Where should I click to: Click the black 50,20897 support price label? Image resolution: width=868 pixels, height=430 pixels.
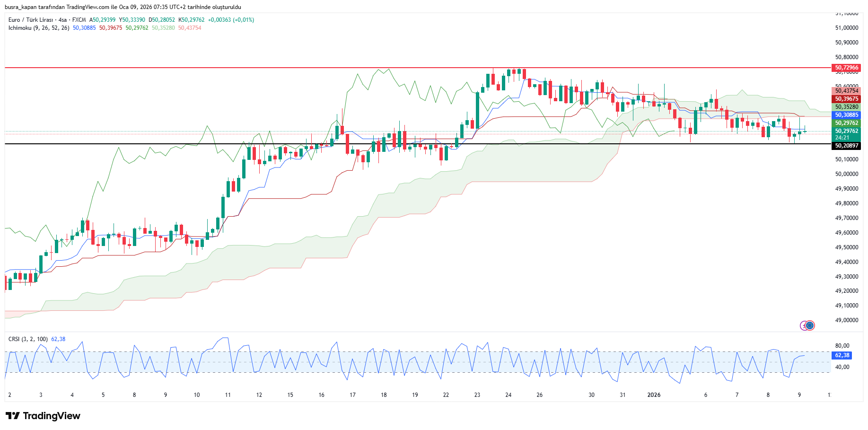846,146
